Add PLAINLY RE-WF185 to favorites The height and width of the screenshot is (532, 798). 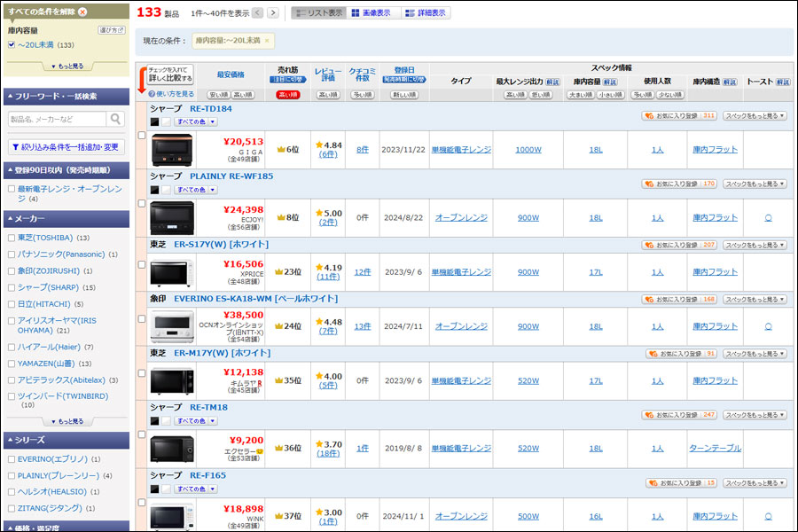tap(679, 184)
